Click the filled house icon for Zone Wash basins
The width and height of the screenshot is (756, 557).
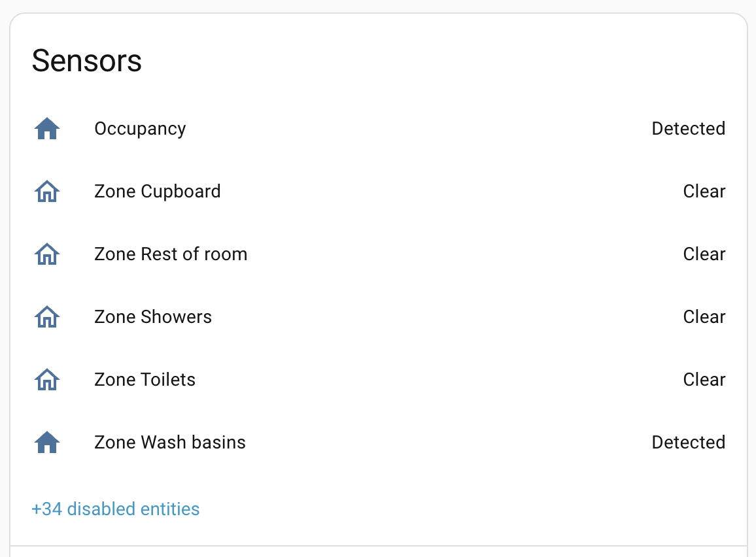[46, 442]
